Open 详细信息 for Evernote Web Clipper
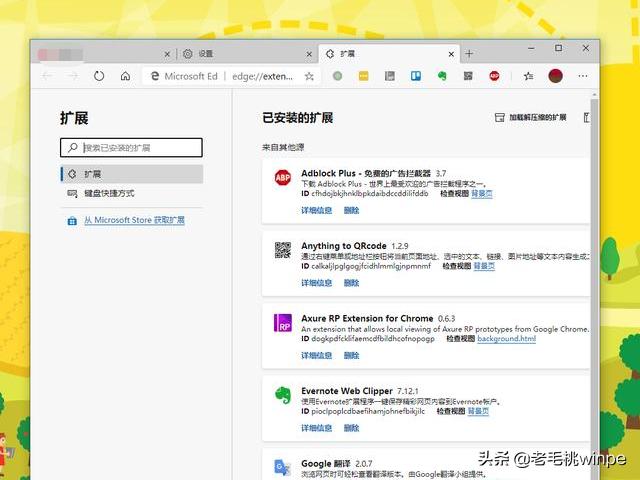 point(316,427)
